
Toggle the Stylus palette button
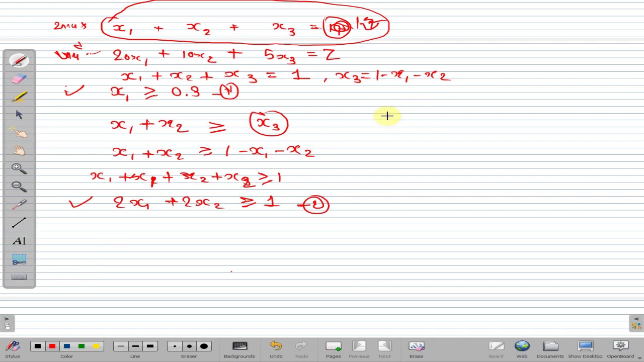click(13, 349)
